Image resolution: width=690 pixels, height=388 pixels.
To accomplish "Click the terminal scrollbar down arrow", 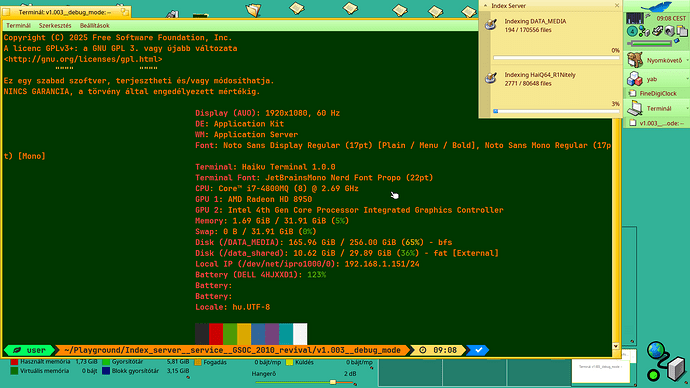I will point(616,346).
